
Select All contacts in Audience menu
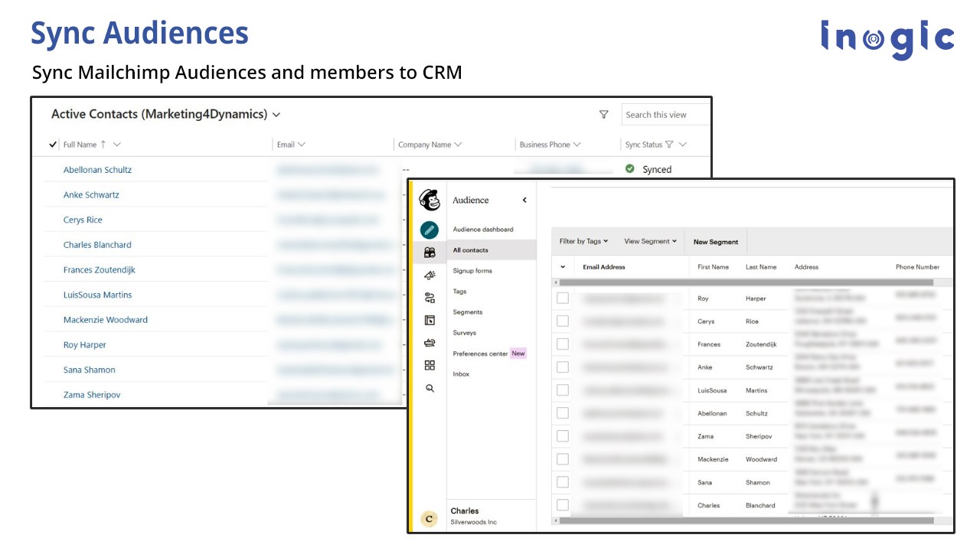click(x=492, y=250)
